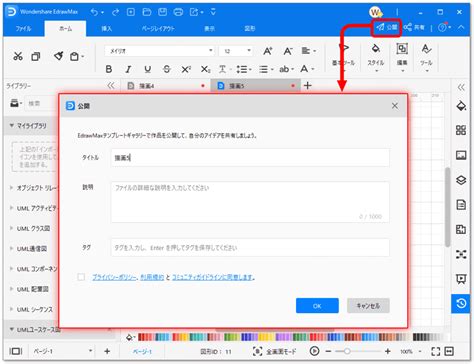Viewport: 474px width, 364px height.
Task: Open the fill style panel in right sidebar
Action: [x=461, y=106]
